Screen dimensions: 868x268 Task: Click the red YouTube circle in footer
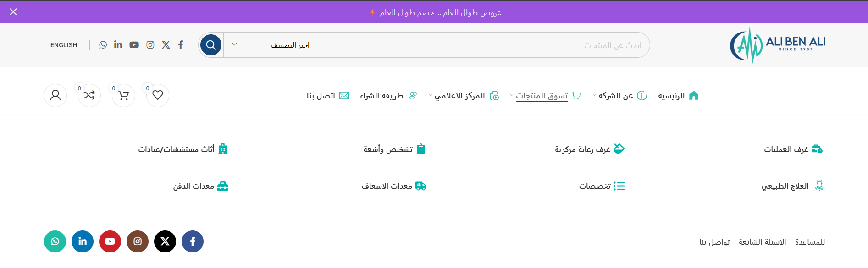pos(110,241)
